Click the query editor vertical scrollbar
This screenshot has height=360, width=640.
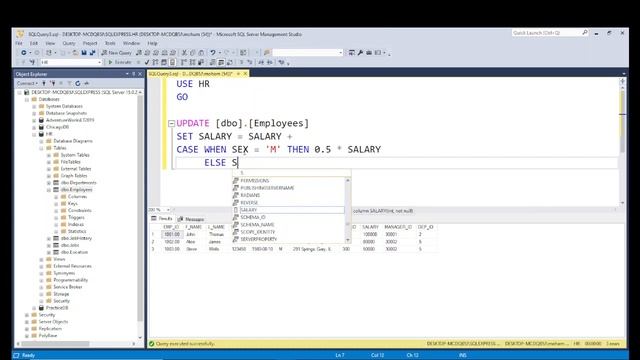pyautogui.click(x=622, y=120)
